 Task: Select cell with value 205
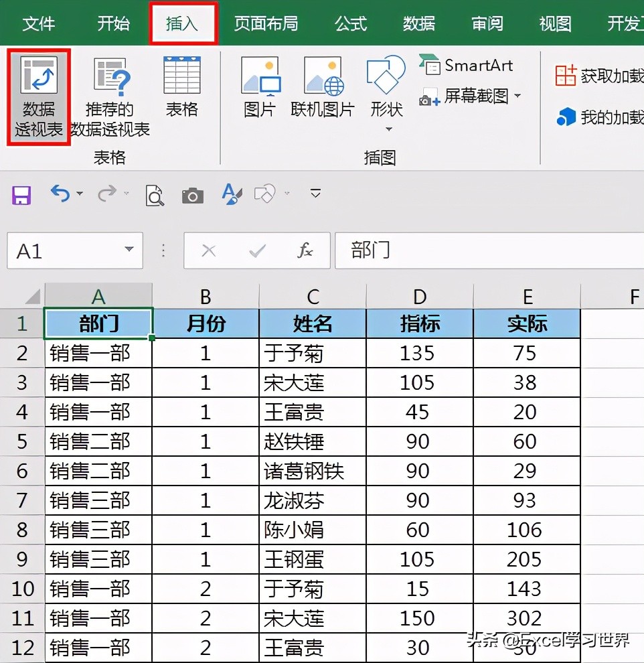[x=527, y=559]
